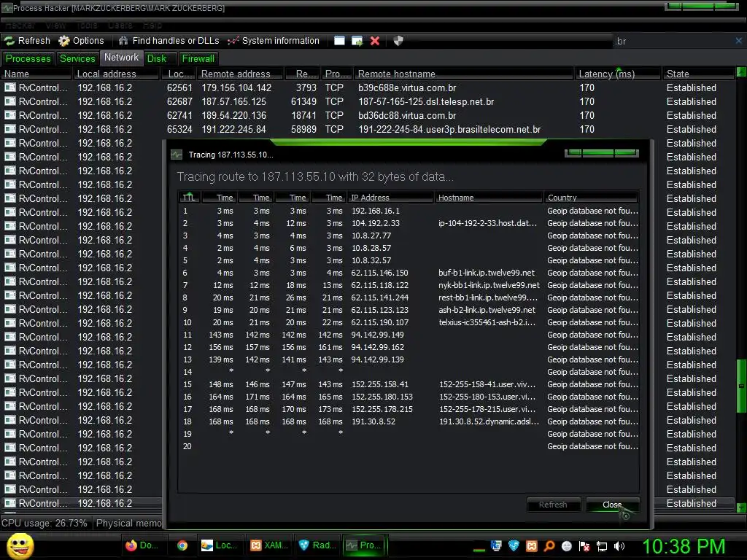Screen dimensions: 747x560
Task: Open System information graph window
Action: [274, 41]
